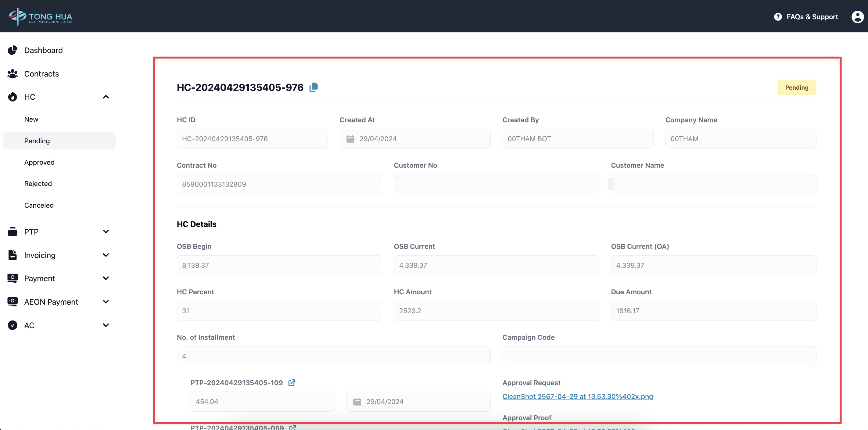Expand the AC sidebar menu

tap(106, 325)
